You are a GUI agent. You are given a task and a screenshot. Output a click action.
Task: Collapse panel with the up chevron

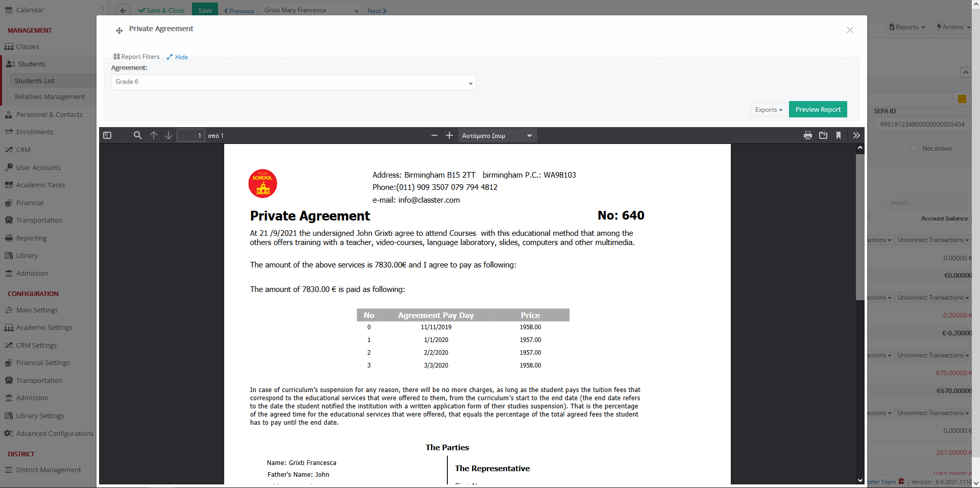966,72
